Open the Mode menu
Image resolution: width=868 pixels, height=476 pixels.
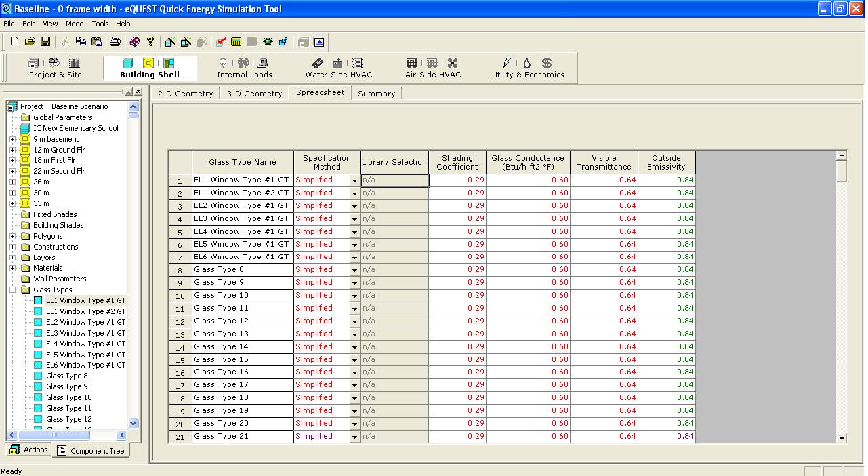pyautogui.click(x=75, y=24)
